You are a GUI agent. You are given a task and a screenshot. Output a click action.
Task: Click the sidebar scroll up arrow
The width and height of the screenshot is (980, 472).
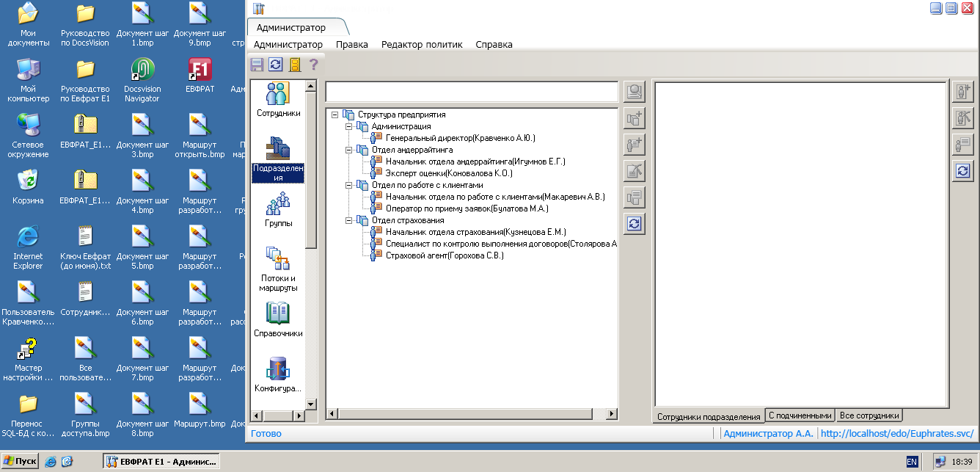click(311, 87)
